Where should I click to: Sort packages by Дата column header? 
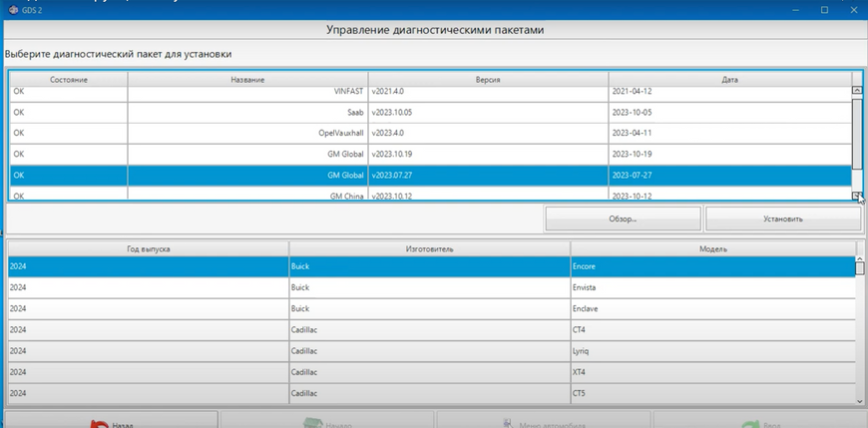[730, 80]
